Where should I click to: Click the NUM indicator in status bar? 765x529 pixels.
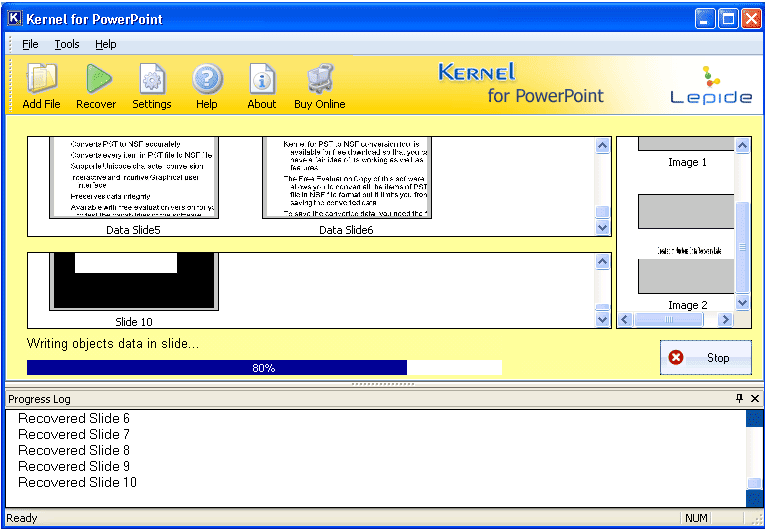click(x=696, y=518)
